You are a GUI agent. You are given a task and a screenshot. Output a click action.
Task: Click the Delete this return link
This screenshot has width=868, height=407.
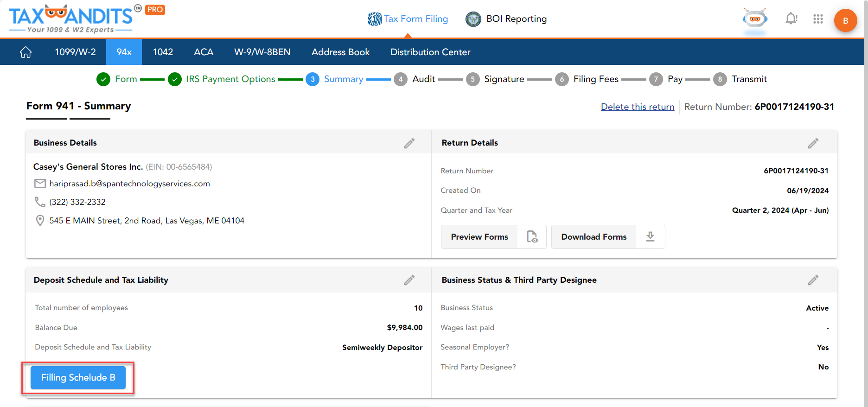[637, 107]
